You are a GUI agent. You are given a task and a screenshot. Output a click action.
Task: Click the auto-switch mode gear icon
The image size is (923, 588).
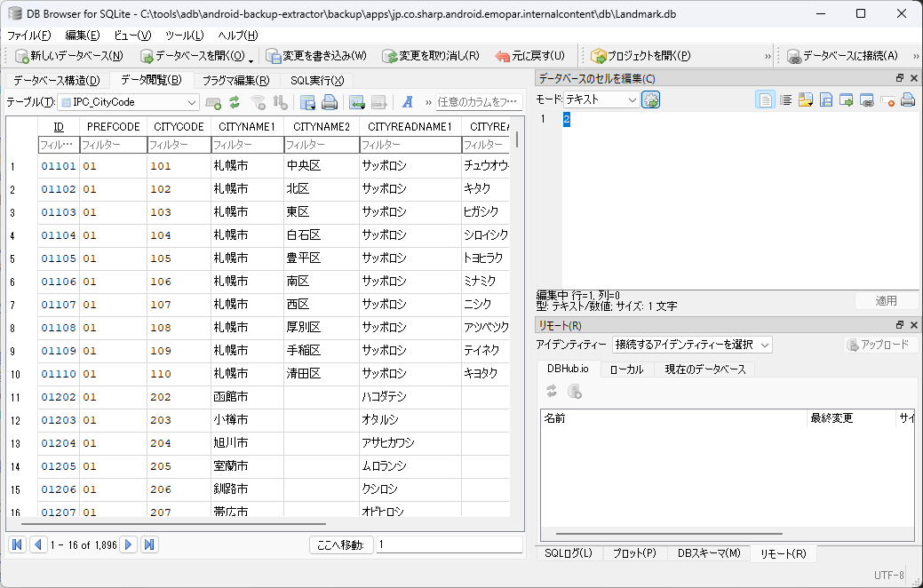650,100
